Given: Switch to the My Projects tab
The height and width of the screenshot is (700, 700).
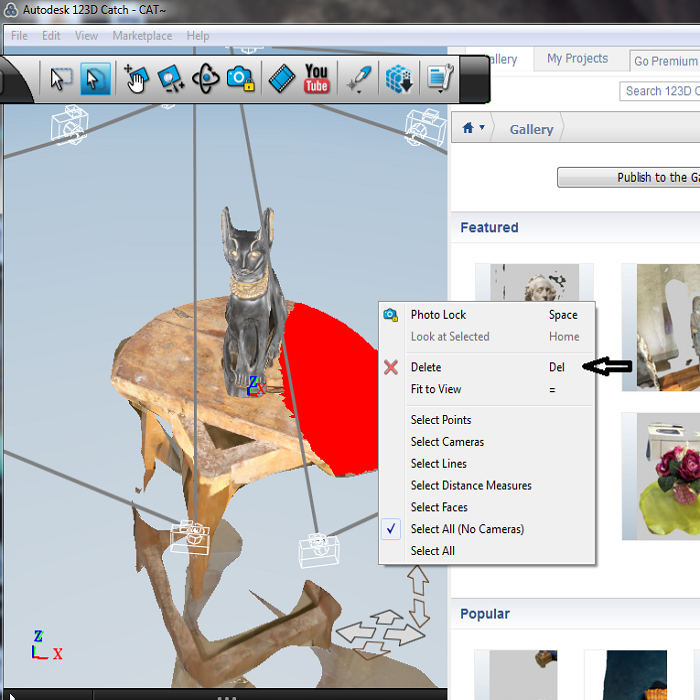Looking at the screenshot, I should (x=577, y=58).
